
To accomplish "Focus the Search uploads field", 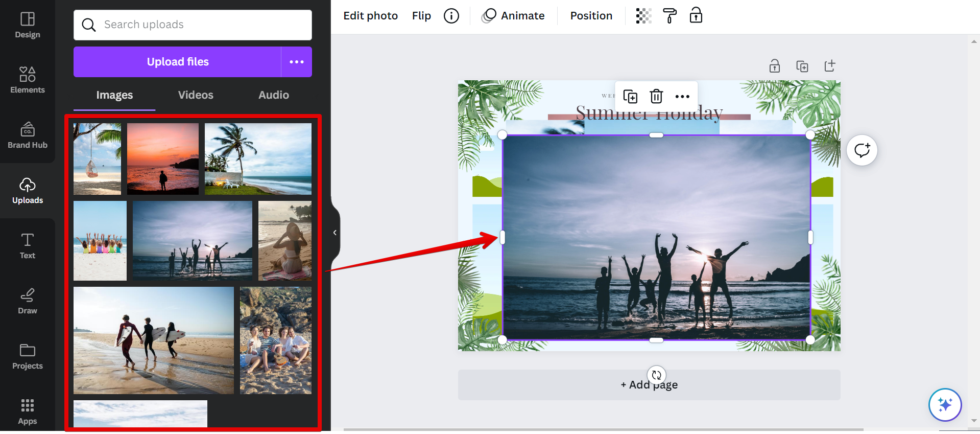I will tap(193, 25).
